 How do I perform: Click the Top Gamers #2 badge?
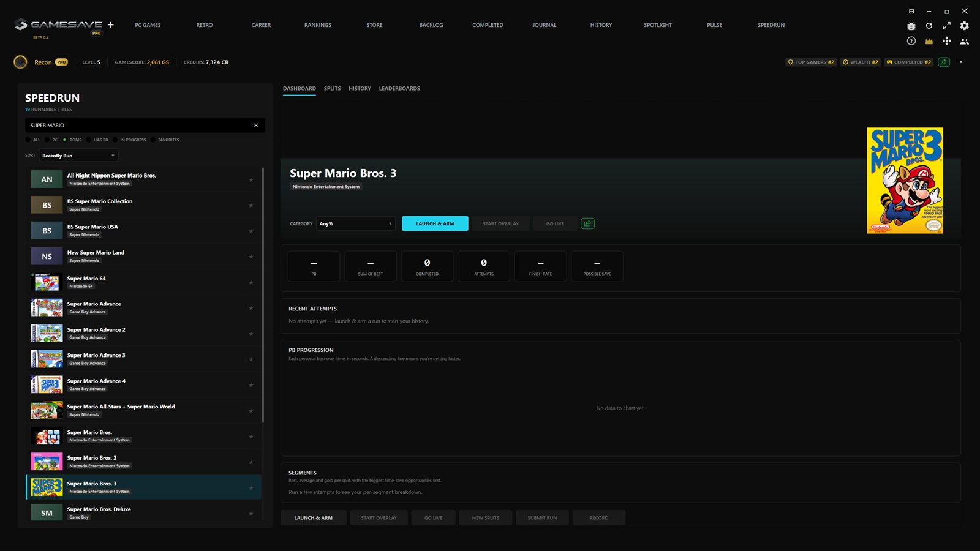click(x=811, y=62)
